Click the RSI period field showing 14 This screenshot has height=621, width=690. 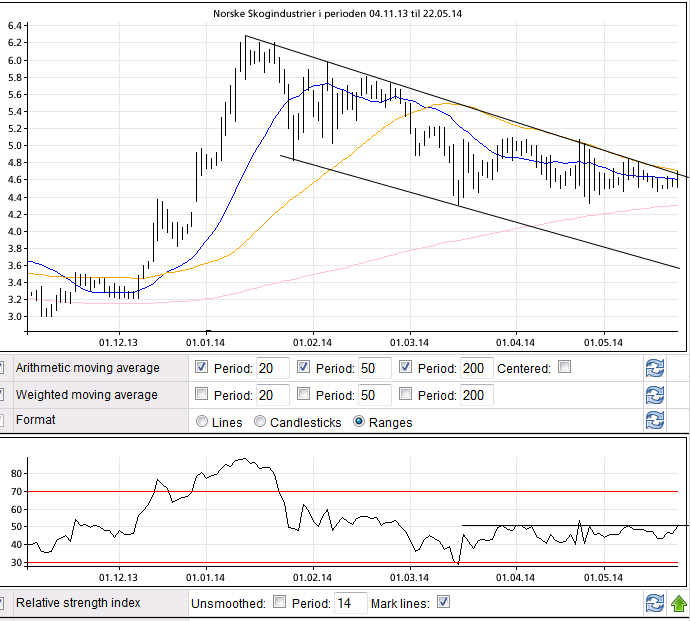350,603
